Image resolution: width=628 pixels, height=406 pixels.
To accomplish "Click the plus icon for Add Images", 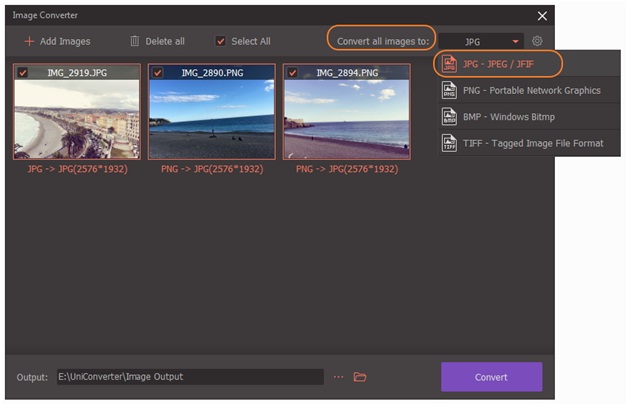I will [x=29, y=41].
